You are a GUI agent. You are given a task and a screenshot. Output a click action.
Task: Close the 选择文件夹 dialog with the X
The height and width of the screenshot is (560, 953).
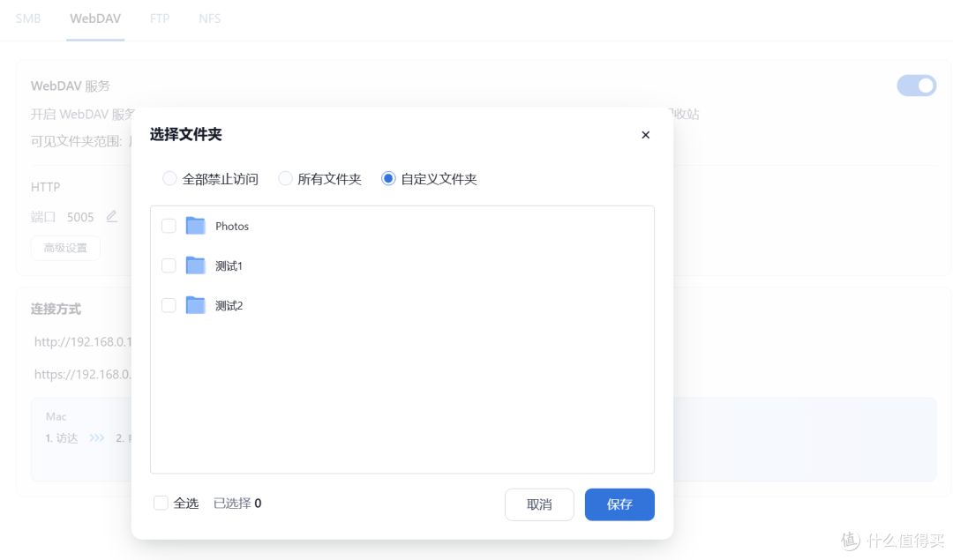pyautogui.click(x=645, y=135)
